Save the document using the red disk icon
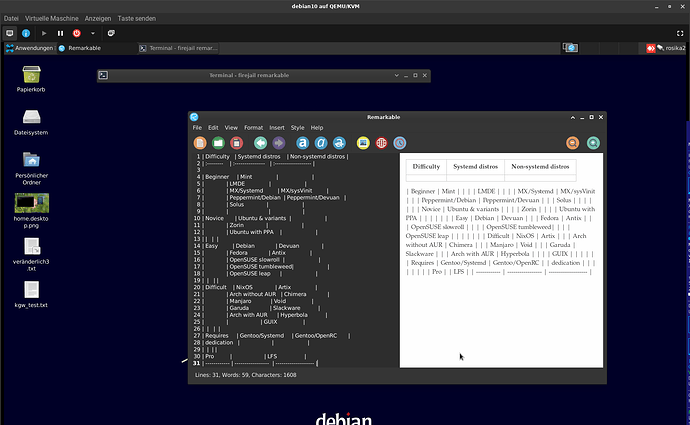 click(236, 143)
